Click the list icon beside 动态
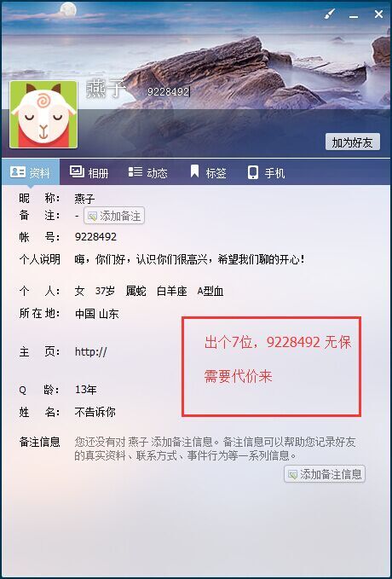Image resolution: width=392 pixels, height=579 pixels. 135,171
